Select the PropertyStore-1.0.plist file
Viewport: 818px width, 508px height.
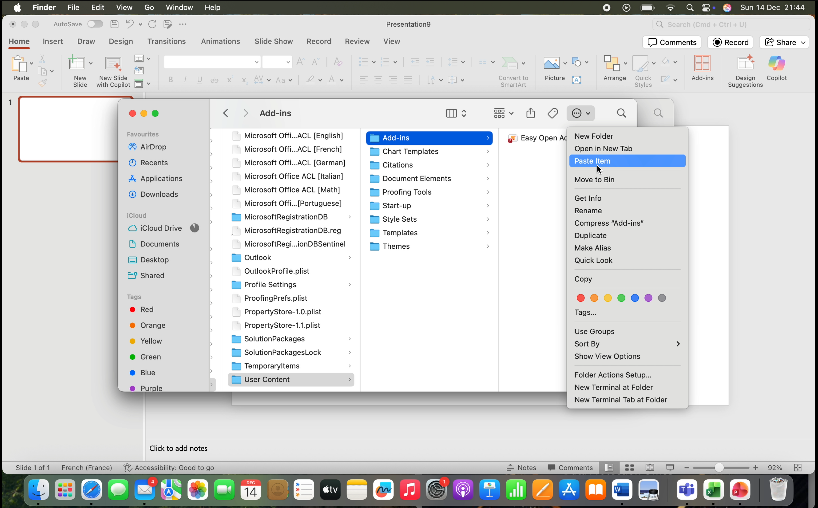click(x=281, y=311)
